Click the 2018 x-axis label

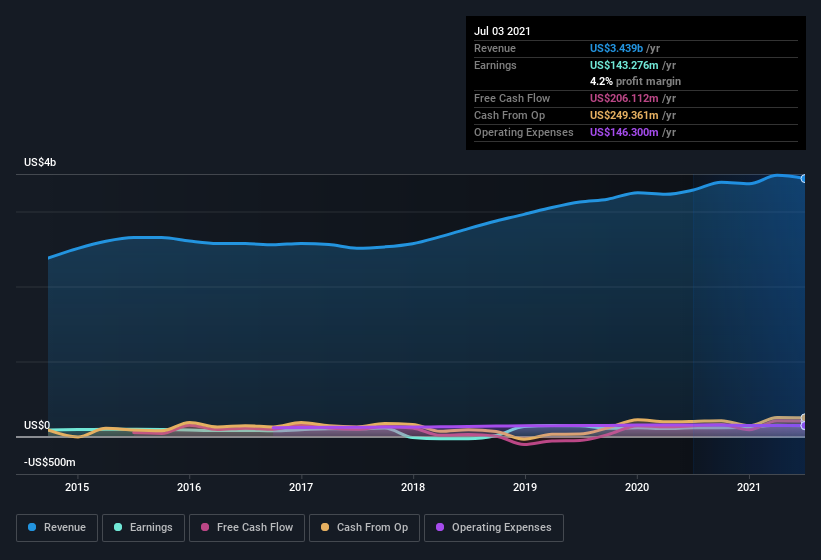coord(413,487)
